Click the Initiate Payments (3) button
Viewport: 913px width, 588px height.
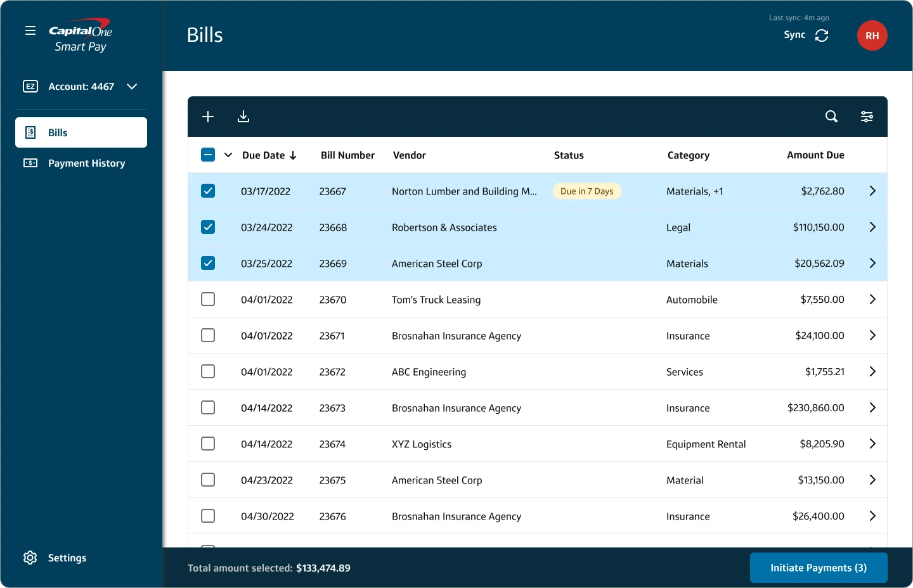pos(819,568)
